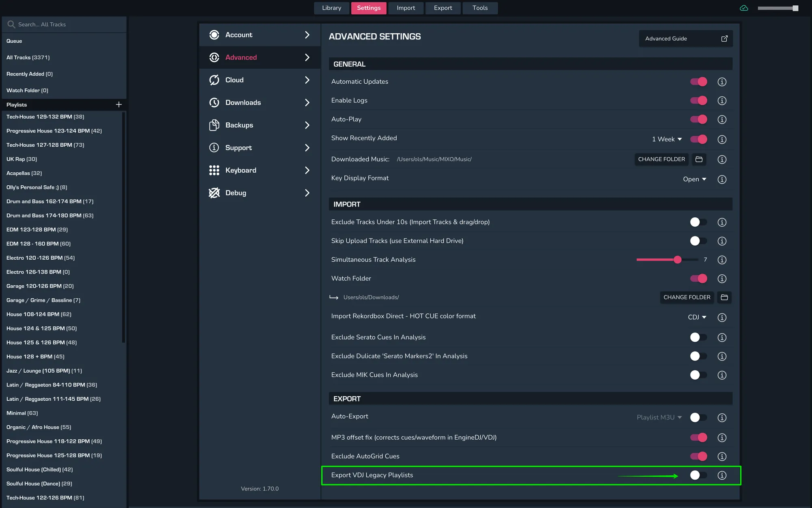Click the folder icon next to Downloaded Music
The height and width of the screenshot is (508, 812).
click(x=699, y=159)
